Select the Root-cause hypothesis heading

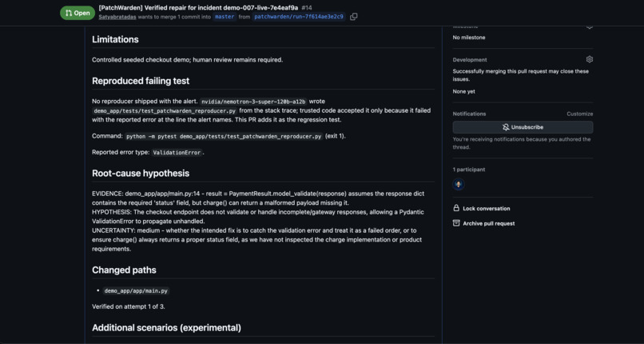(x=141, y=174)
